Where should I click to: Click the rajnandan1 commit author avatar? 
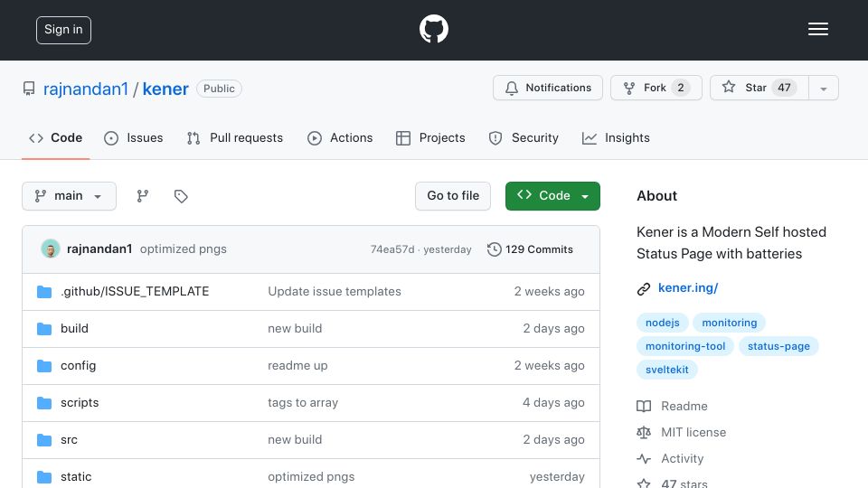pos(51,249)
